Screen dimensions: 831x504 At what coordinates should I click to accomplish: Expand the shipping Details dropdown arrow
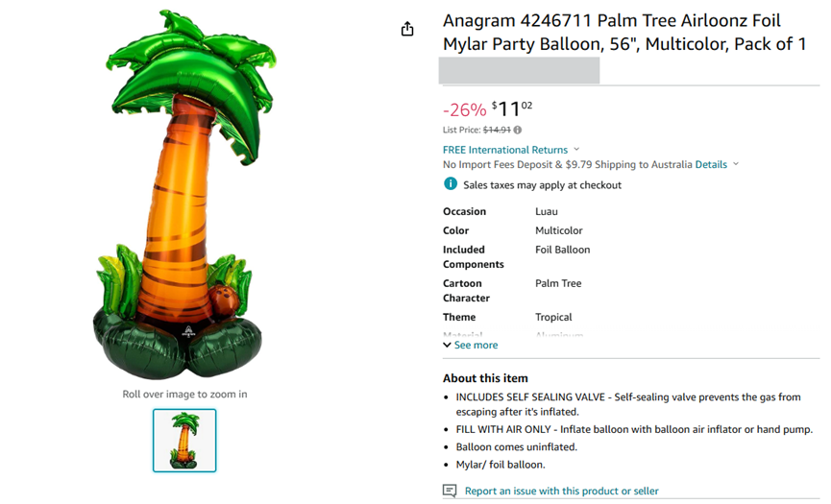click(736, 164)
